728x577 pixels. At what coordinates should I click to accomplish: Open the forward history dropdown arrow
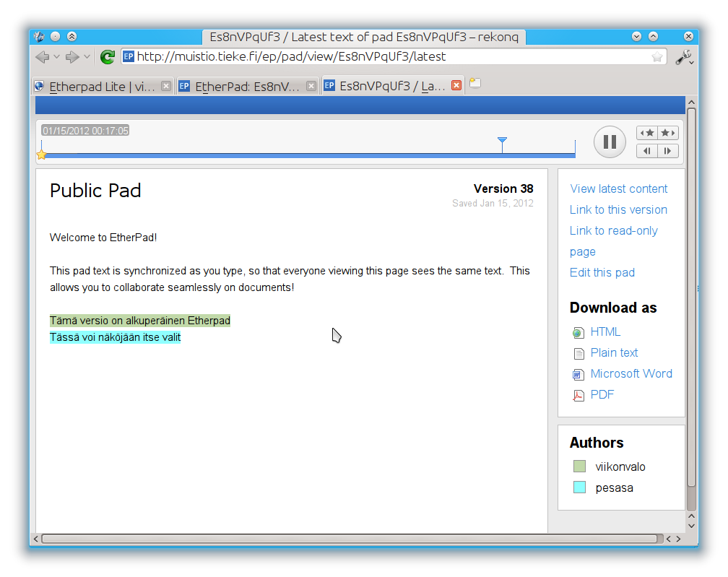(87, 57)
